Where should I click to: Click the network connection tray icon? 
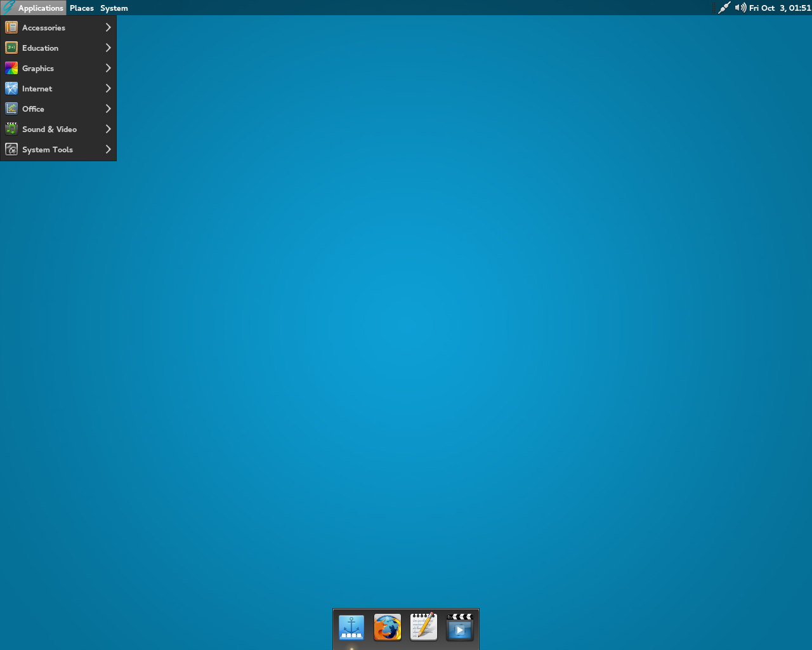point(724,8)
